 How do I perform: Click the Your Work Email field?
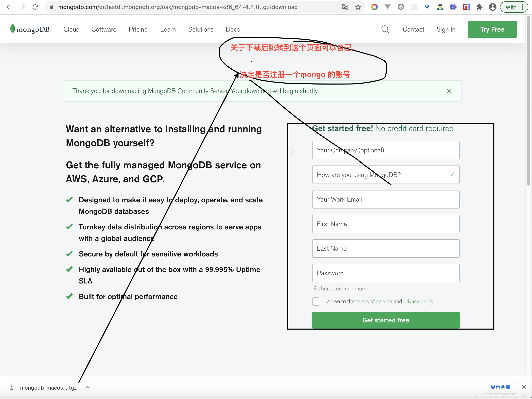(385, 199)
